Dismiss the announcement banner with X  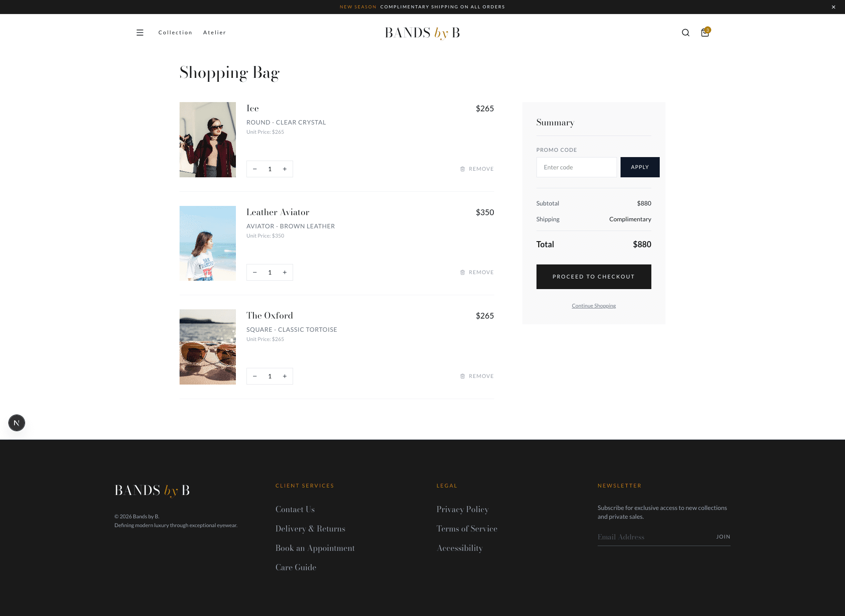833,7
